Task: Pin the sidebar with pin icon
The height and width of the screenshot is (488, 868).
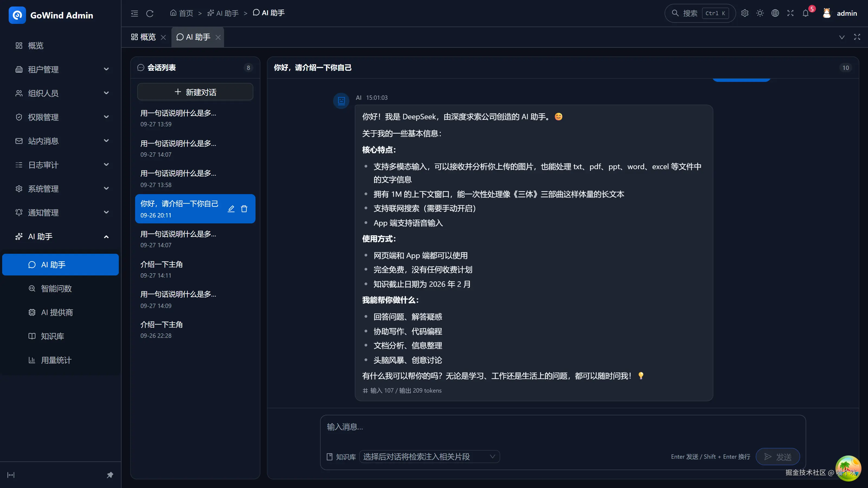Action: 110,475
